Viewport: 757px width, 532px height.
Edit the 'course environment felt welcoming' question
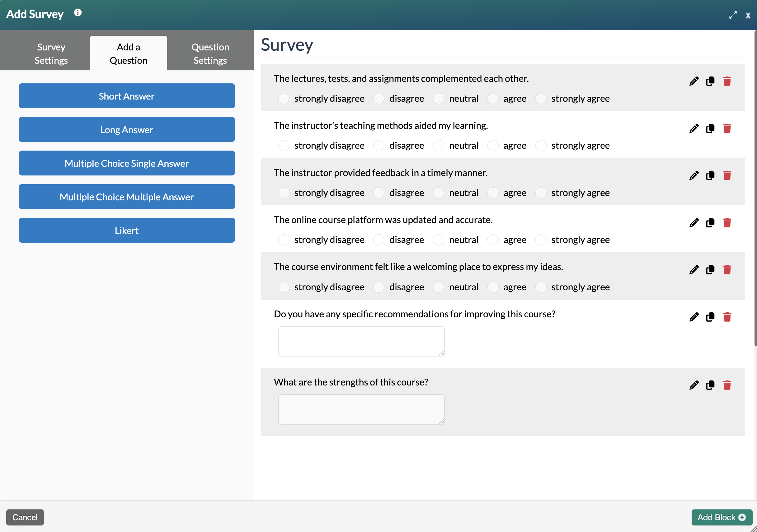[694, 270]
